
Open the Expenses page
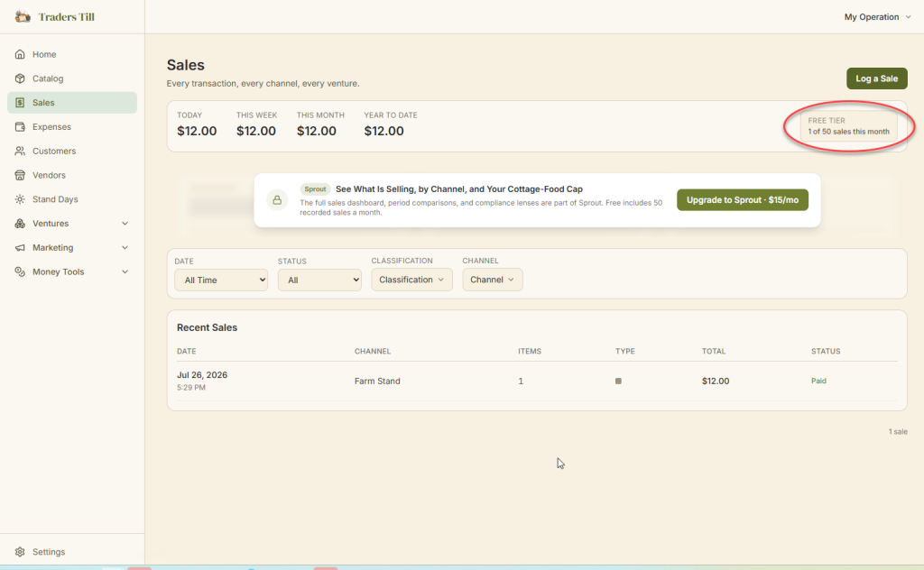72,126
